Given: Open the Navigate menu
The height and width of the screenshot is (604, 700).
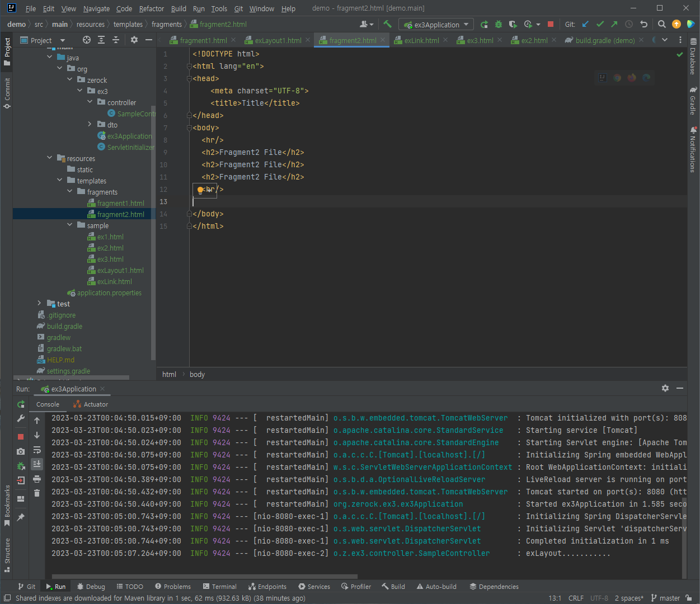Looking at the screenshot, I should (x=96, y=8).
